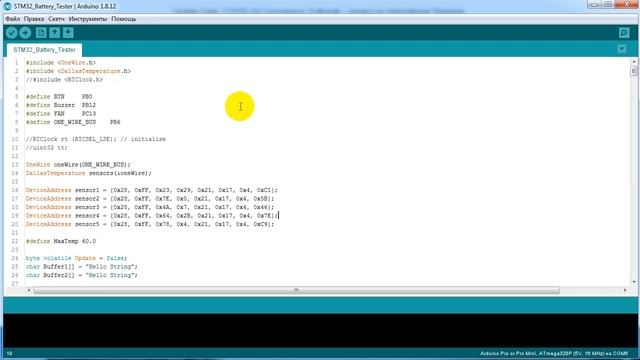
Task: Click the "DeviceAddress sensor1" line
Action: (x=151, y=190)
